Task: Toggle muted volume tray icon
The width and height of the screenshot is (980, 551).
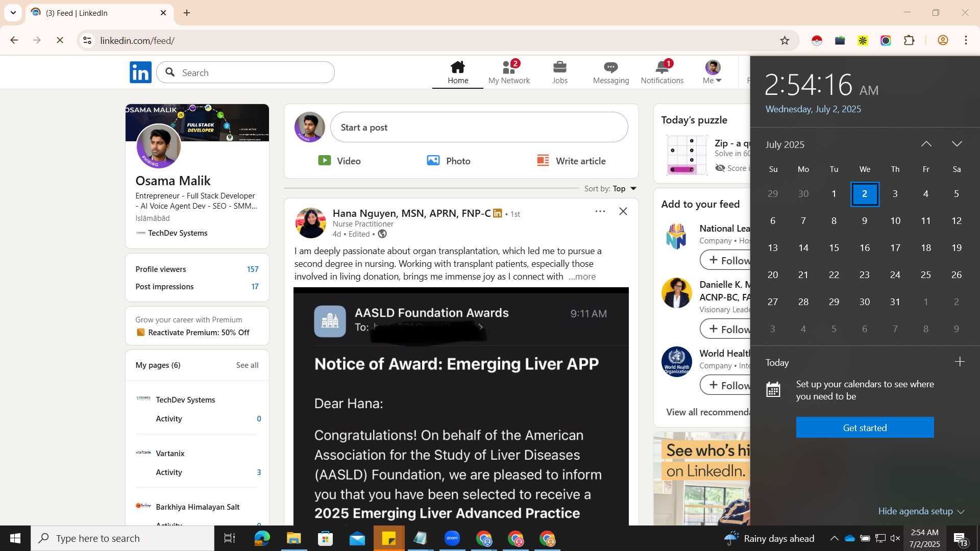Action: tap(895, 538)
